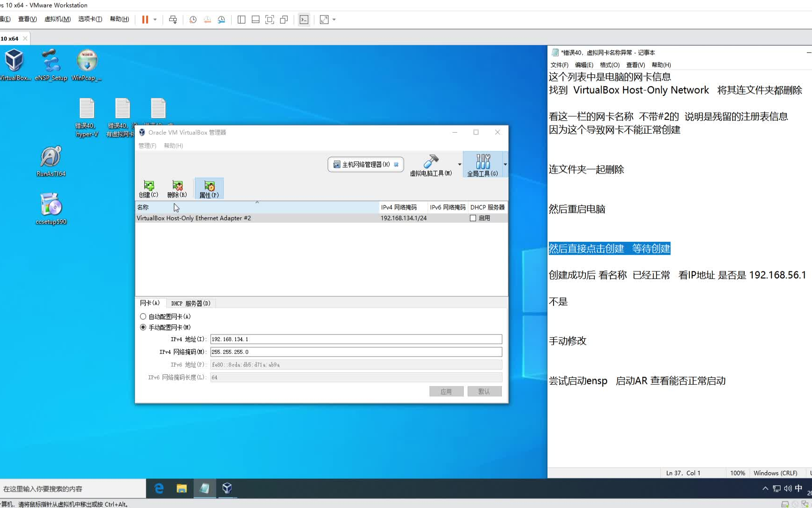Click the 全局工具(G) tools icon

[483, 165]
